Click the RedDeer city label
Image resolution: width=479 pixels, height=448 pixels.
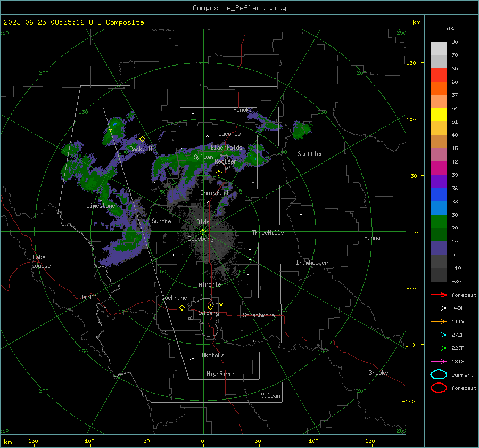pyautogui.click(x=226, y=161)
